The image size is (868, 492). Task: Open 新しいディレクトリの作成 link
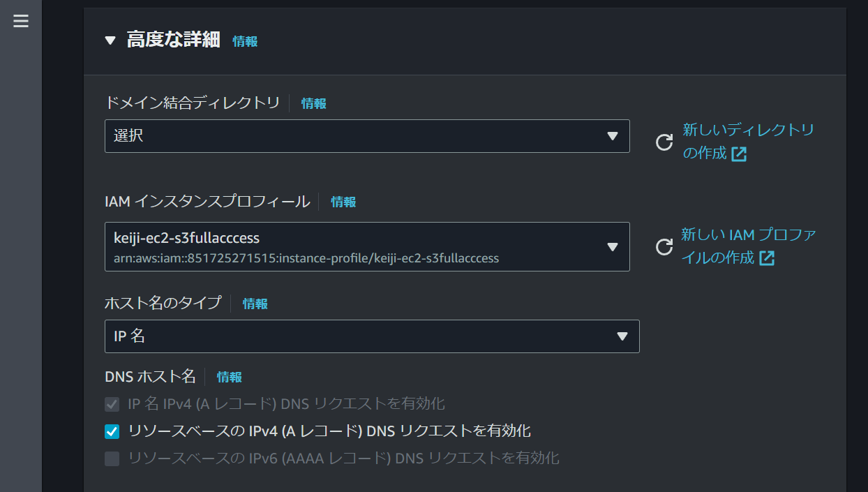pos(748,141)
